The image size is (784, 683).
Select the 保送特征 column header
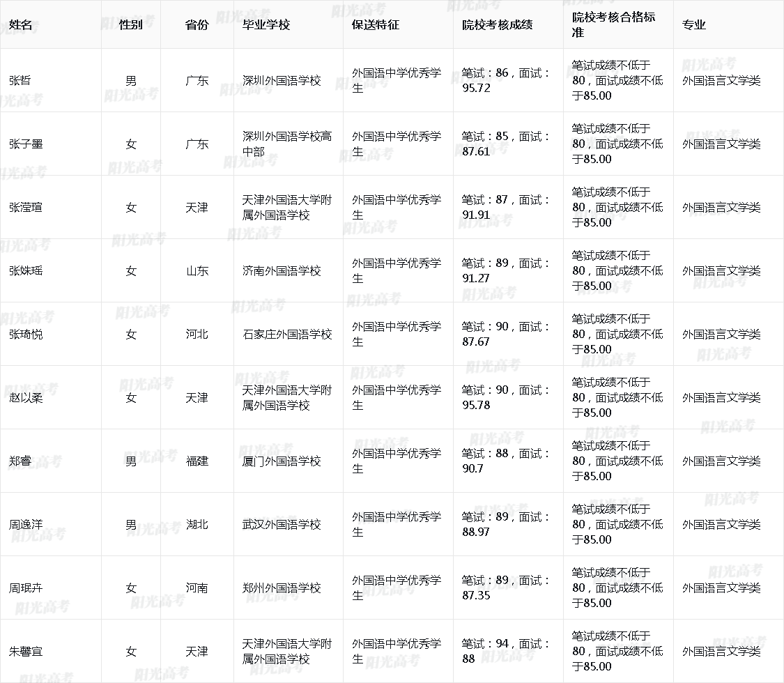coord(375,25)
